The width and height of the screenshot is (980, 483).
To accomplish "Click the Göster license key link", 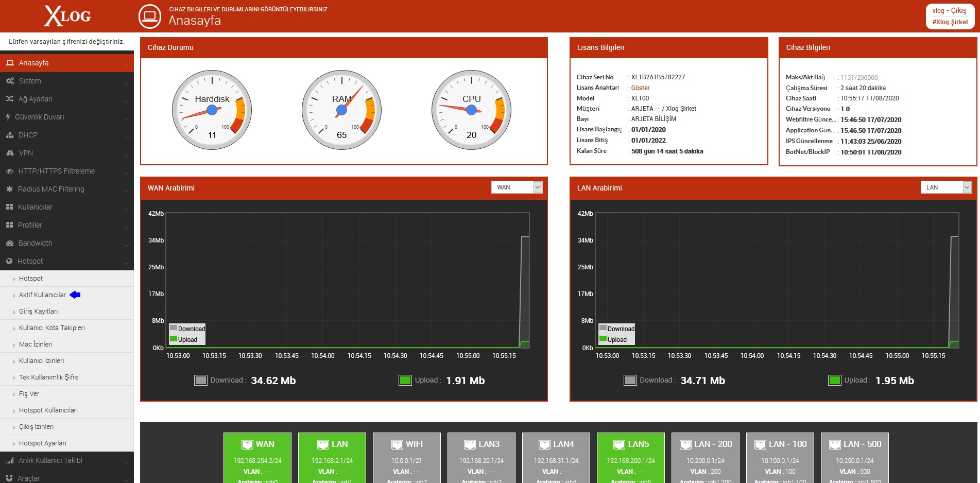I will pyautogui.click(x=640, y=88).
